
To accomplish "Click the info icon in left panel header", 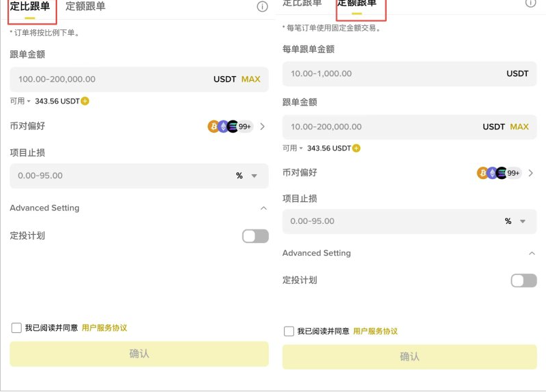I will [262, 7].
